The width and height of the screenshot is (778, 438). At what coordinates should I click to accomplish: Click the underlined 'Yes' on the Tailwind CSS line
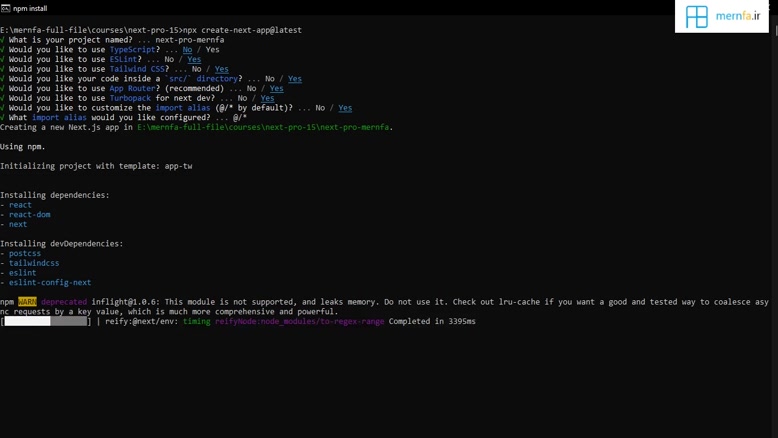(222, 69)
